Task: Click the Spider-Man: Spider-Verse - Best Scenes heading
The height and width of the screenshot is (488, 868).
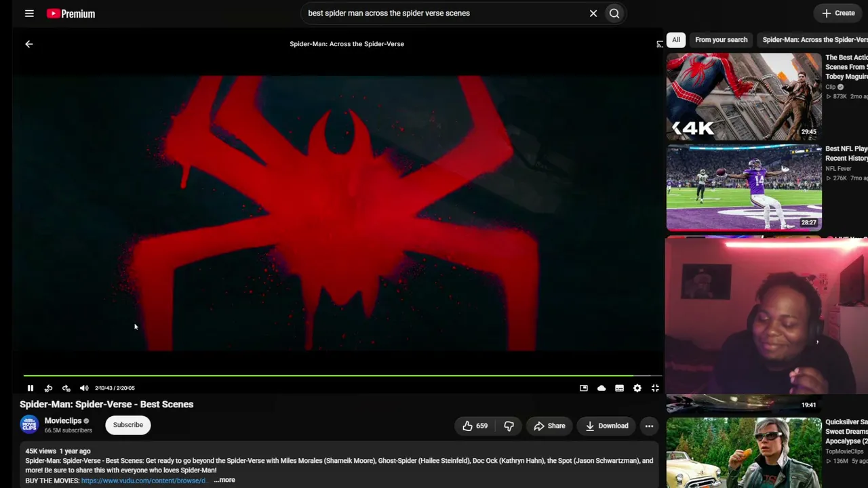Action: pos(106,404)
